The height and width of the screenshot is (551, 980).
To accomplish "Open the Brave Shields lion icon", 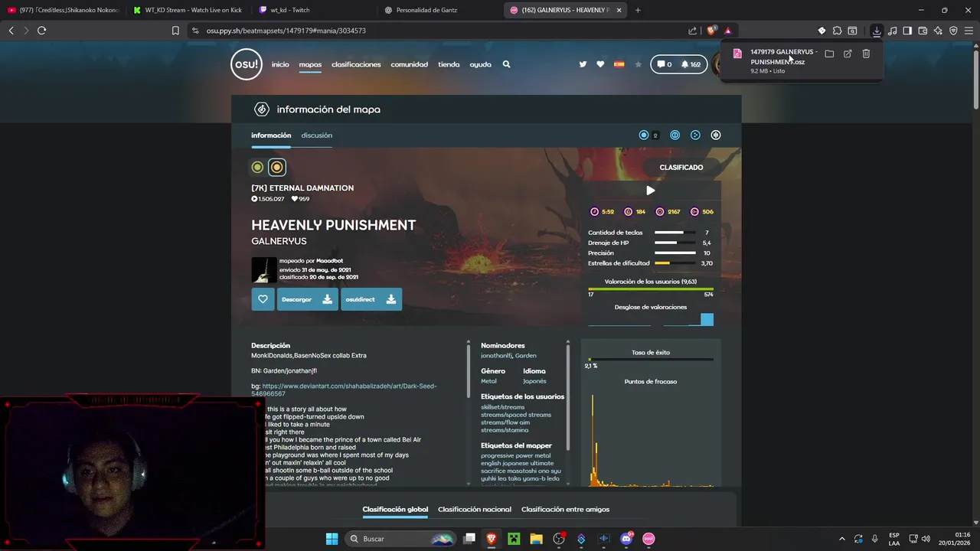I will coord(711,31).
